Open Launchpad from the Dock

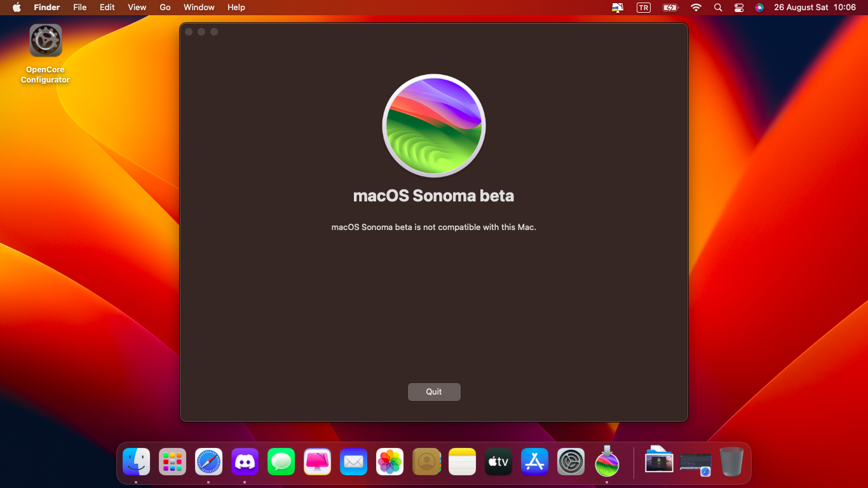172,462
